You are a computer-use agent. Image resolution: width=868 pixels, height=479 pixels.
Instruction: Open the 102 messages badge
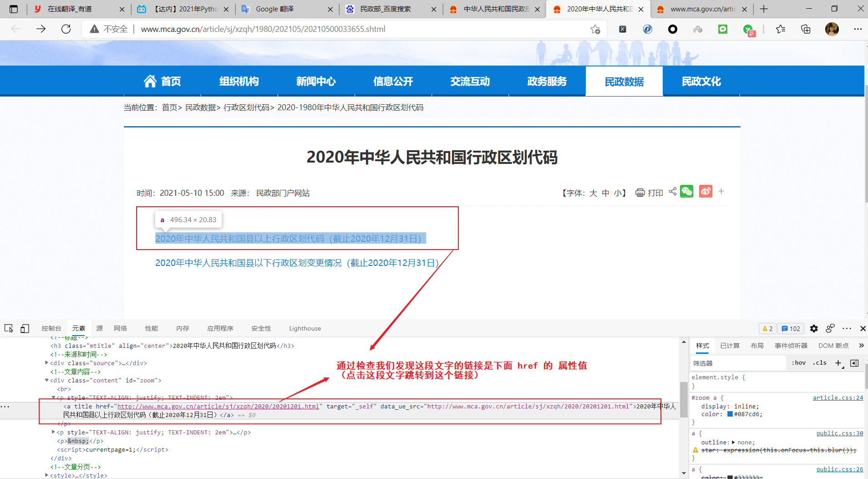(791, 328)
